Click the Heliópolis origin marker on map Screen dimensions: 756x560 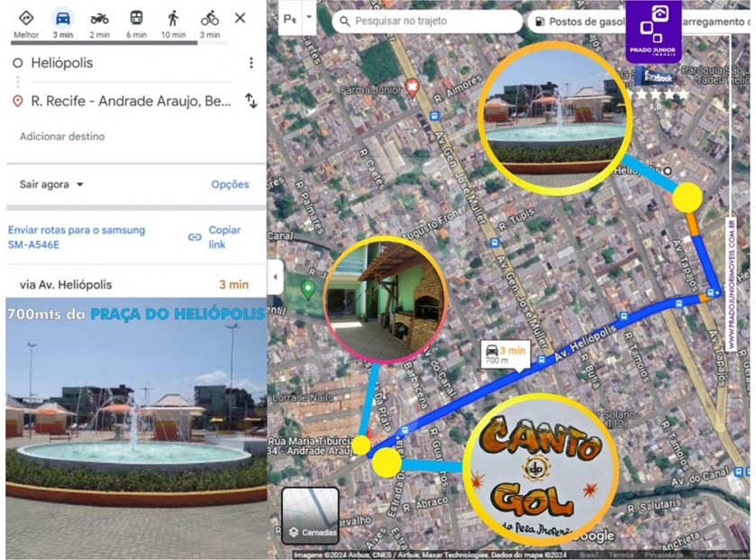668,170
